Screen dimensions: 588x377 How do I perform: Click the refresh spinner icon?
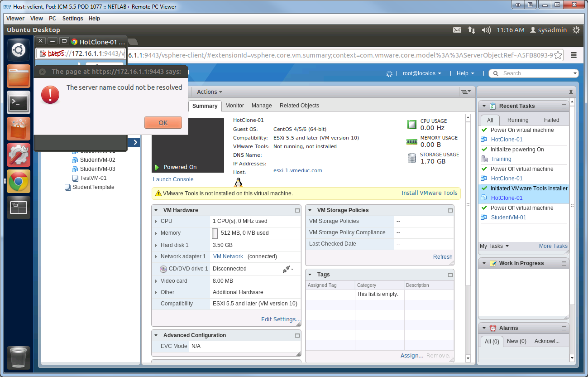click(x=389, y=73)
